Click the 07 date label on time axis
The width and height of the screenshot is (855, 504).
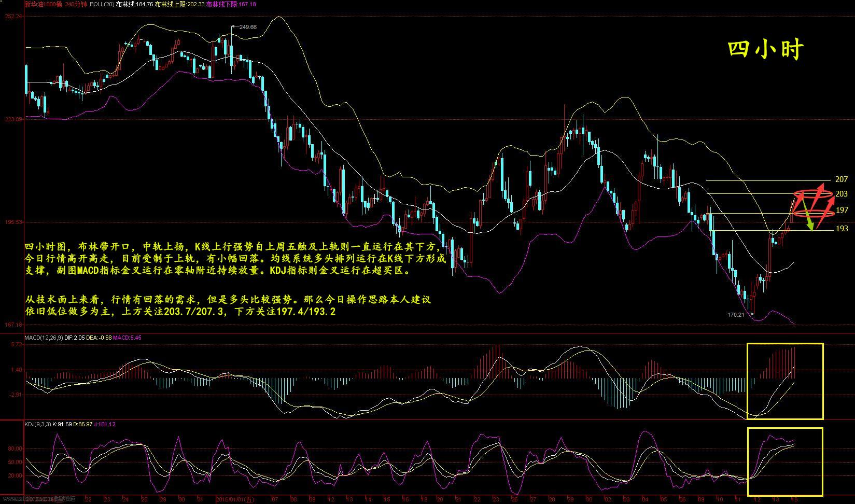(x=275, y=499)
